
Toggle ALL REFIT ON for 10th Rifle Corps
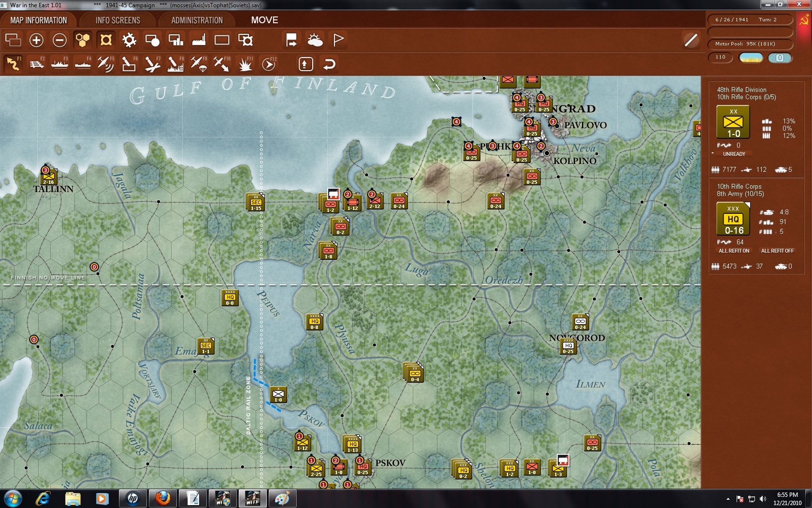(734, 251)
